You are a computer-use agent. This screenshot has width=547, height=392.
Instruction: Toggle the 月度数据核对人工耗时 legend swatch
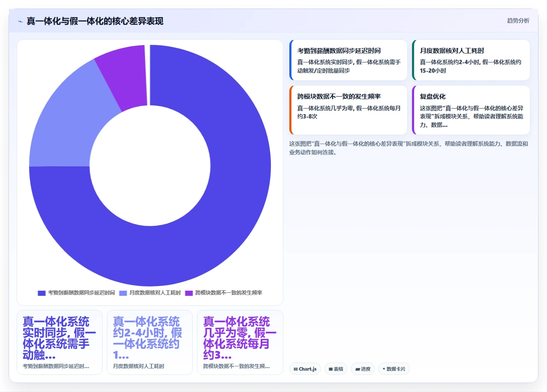coord(123,293)
